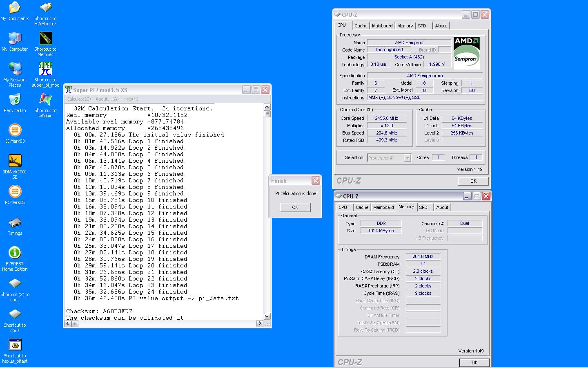Screen dimensions: 588x368
Task: Open My Documents desktop icon
Action: click(x=15, y=11)
